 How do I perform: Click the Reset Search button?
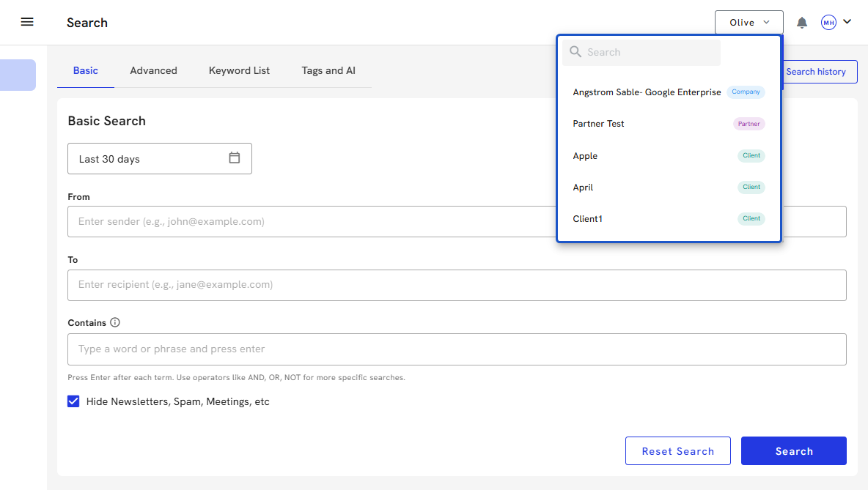(x=677, y=451)
